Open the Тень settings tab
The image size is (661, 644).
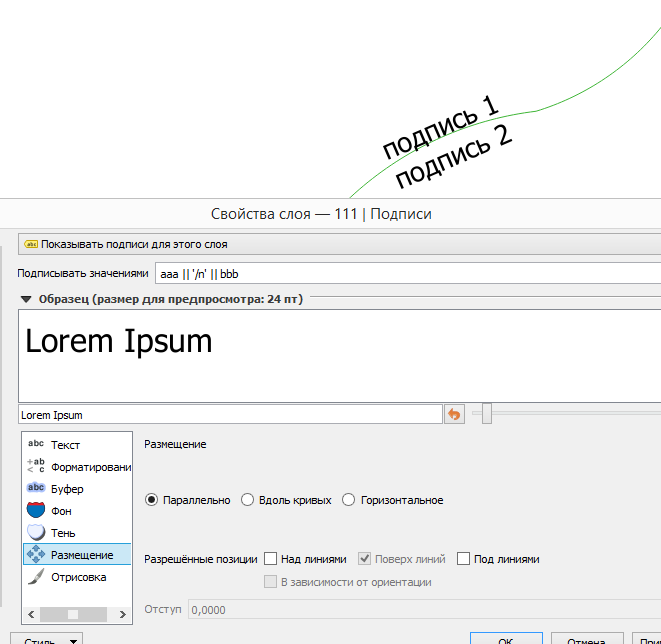tap(78, 533)
